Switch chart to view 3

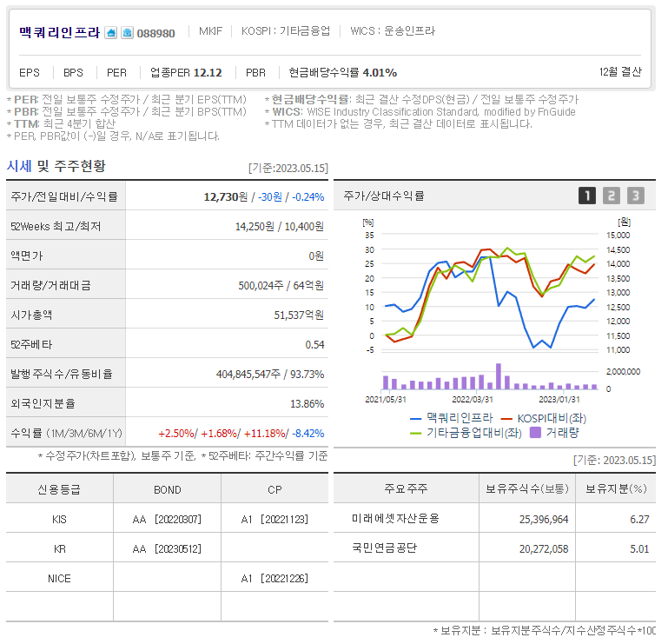pyautogui.click(x=636, y=196)
